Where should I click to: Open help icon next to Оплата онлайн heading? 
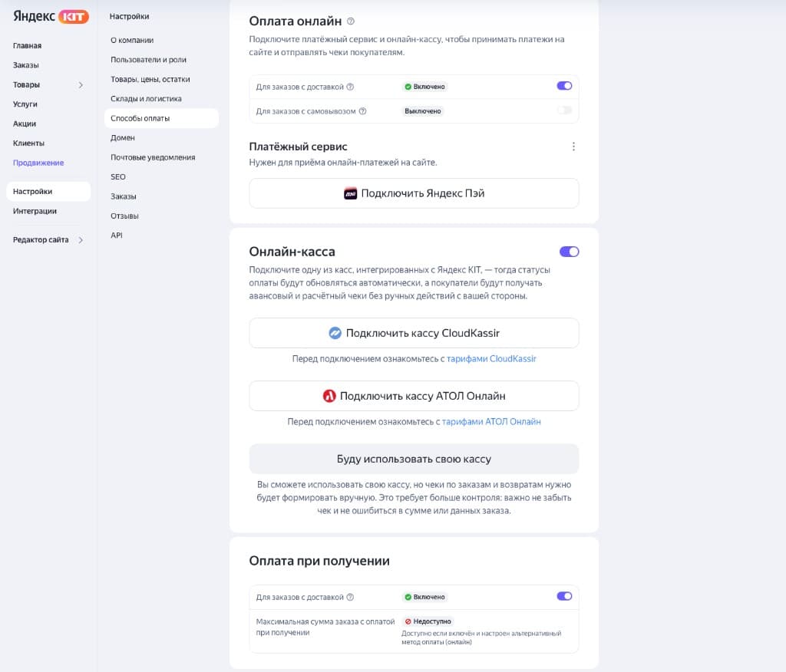[x=351, y=21]
